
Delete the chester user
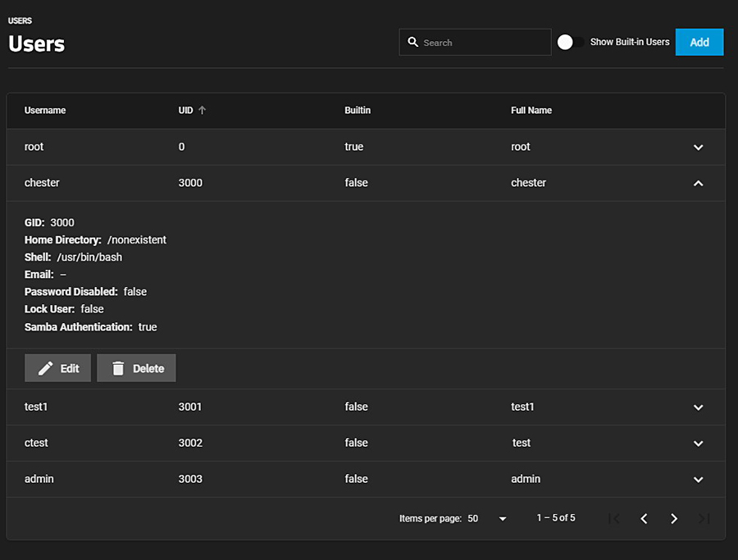click(x=136, y=368)
